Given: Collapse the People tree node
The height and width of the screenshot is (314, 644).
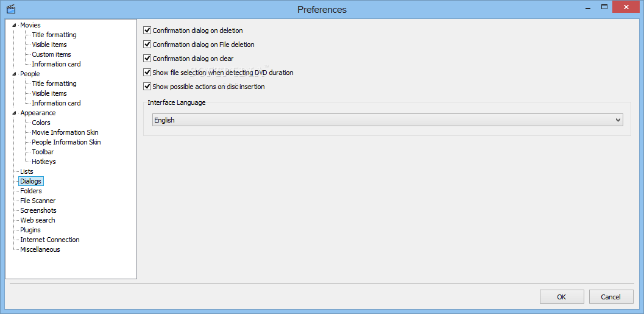Looking at the screenshot, I should tap(15, 74).
